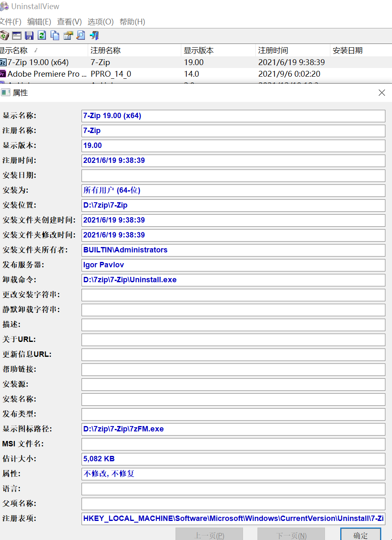Click the 安装文件夹创建时间 field
The width and height of the screenshot is (392, 540).
point(233,220)
